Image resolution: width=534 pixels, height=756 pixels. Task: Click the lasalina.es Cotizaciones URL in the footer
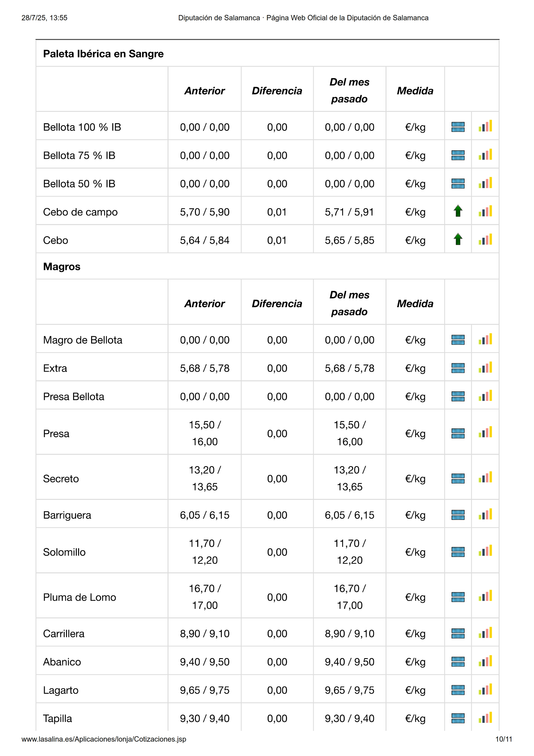pos(104,739)
